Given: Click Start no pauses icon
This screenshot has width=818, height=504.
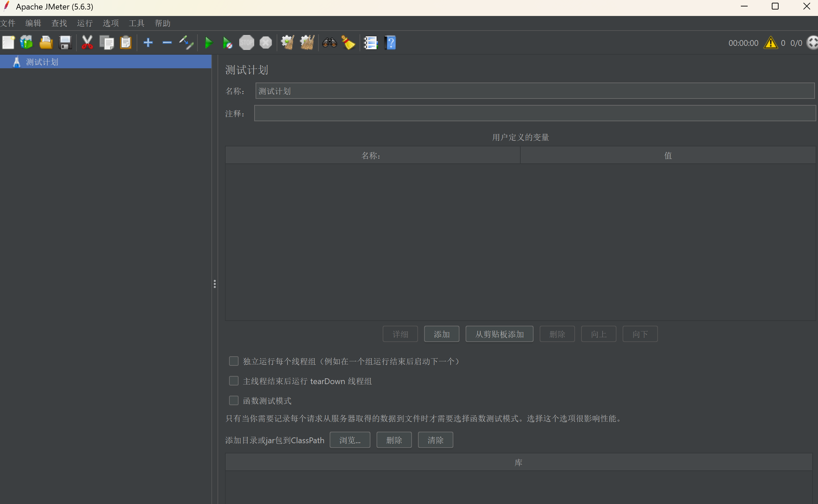Looking at the screenshot, I should 227,43.
